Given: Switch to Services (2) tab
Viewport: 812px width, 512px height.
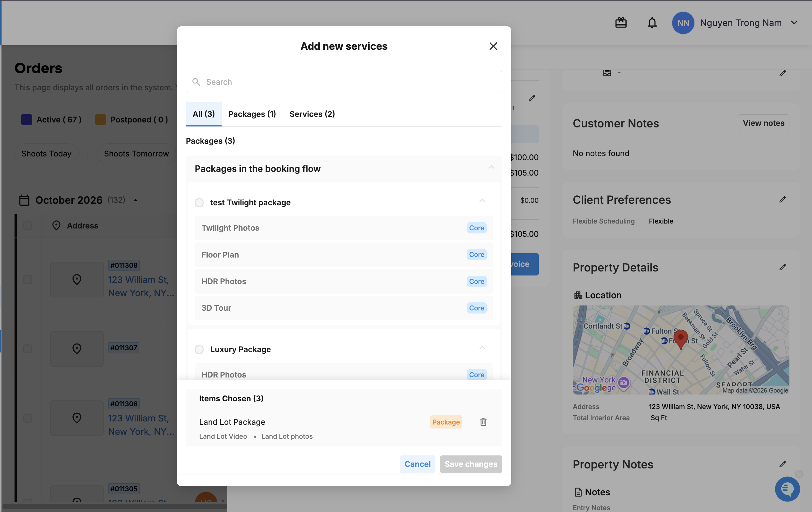Looking at the screenshot, I should pyautogui.click(x=312, y=114).
